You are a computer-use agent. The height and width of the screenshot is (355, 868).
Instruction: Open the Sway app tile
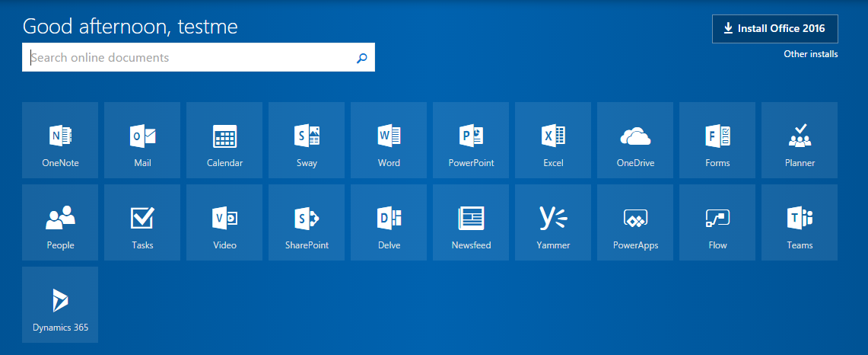pos(307,139)
